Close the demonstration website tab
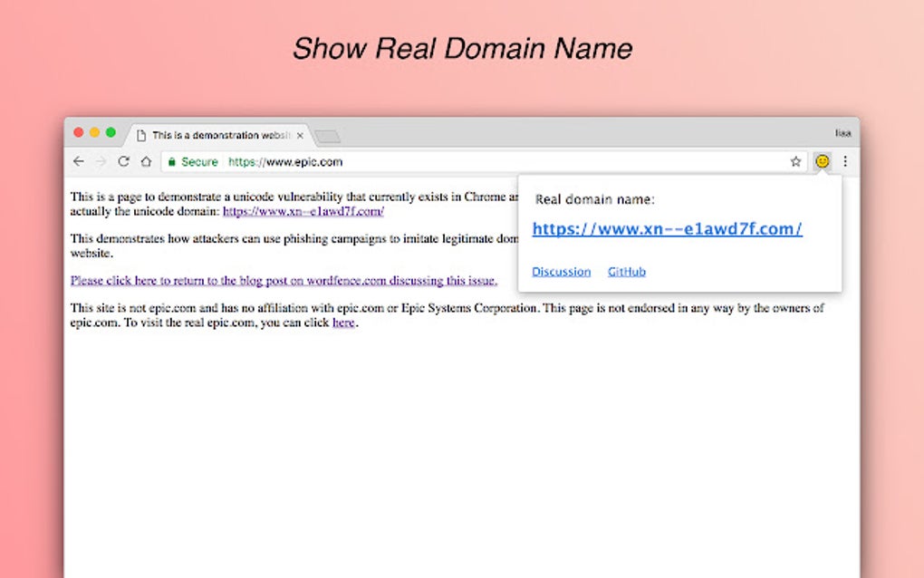Image resolution: width=924 pixels, height=578 pixels. pos(300,134)
